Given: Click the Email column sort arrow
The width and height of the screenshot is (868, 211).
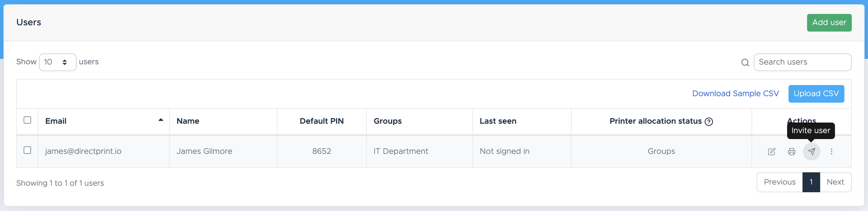Looking at the screenshot, I should point(161,120).
